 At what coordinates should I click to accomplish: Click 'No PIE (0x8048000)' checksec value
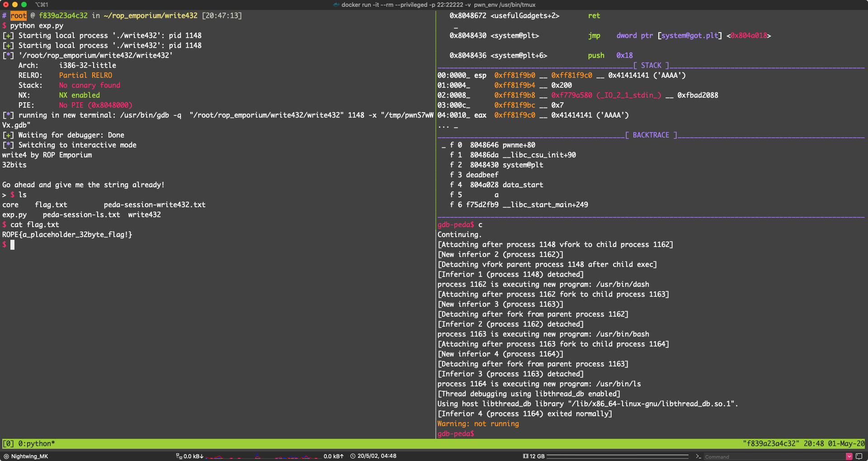(x=96, y=105)
